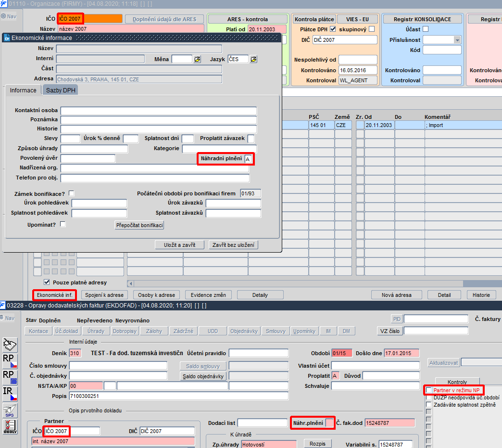
Task: Click Osoby k adrese button
Action: (x=157, y=295)
